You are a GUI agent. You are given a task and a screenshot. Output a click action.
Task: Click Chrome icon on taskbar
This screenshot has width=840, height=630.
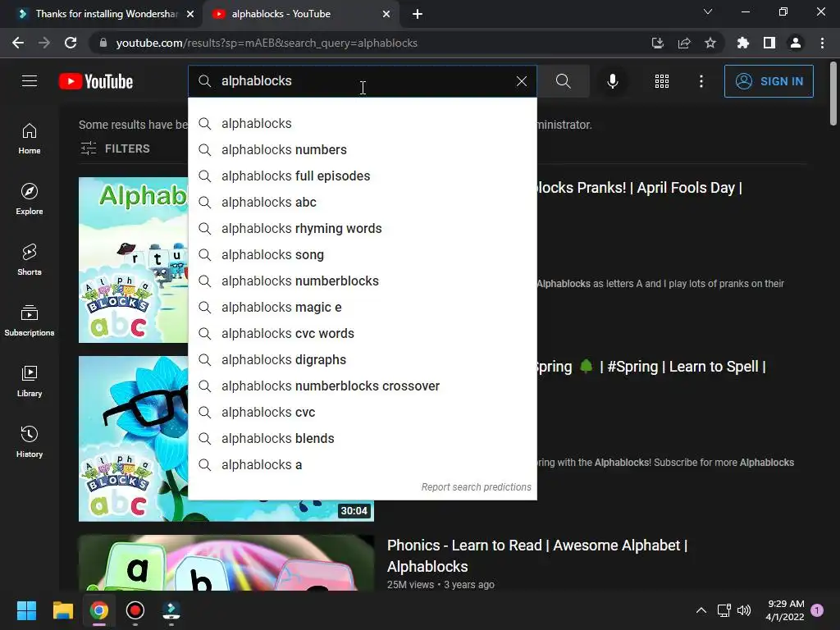tap(99, 610)
